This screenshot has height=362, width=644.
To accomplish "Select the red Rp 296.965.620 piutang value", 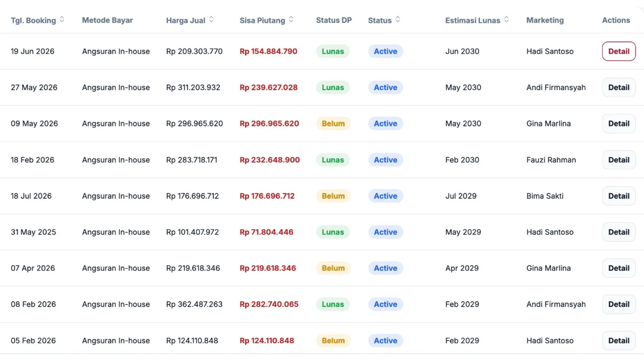I will tap(269, 123).
